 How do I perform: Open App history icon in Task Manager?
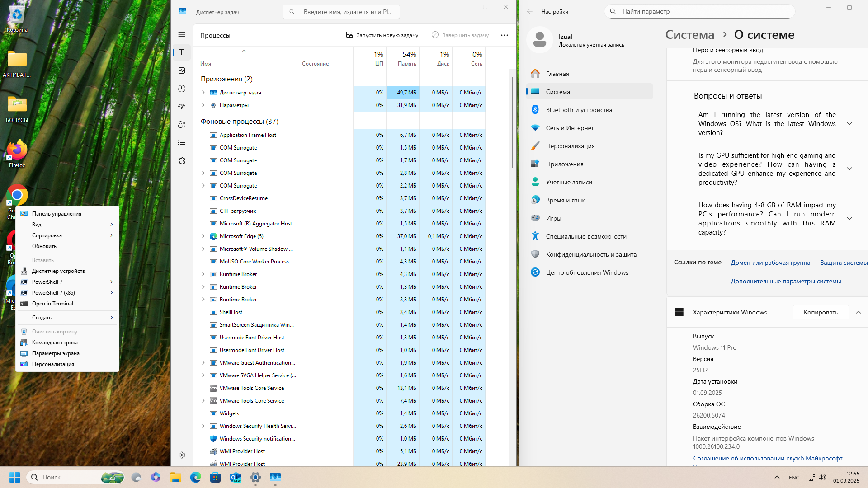coord(182,89)
